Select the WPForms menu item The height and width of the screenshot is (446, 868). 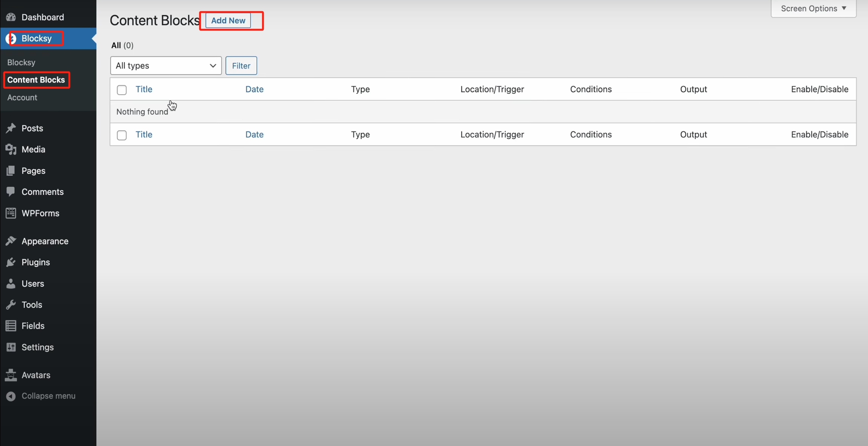pyautogui.click(x=40, y=213)
